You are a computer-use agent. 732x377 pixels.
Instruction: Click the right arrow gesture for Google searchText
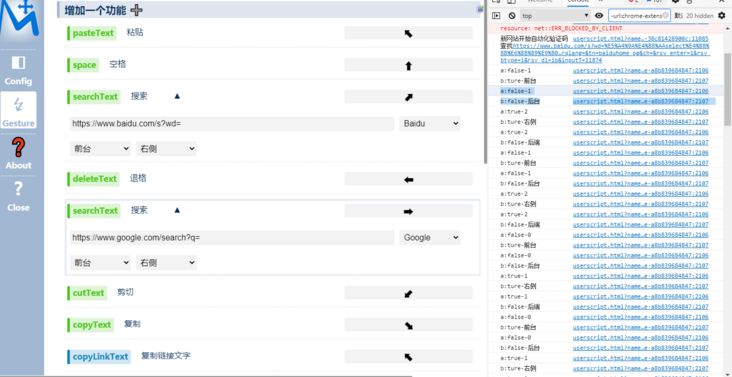[x=408, y=211]
